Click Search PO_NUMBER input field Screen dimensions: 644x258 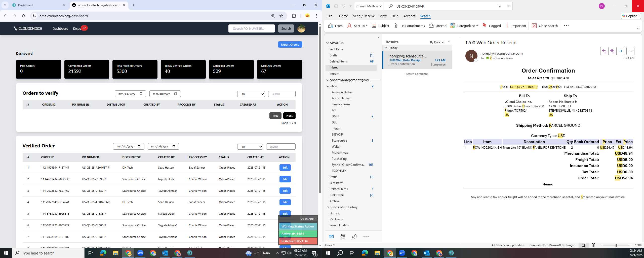coord(252,28)
